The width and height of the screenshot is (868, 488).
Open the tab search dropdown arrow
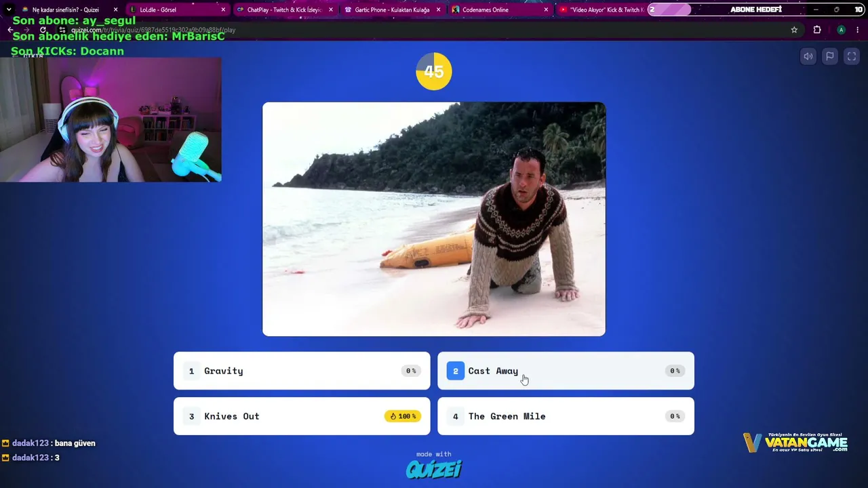click(x=8, y=9)
